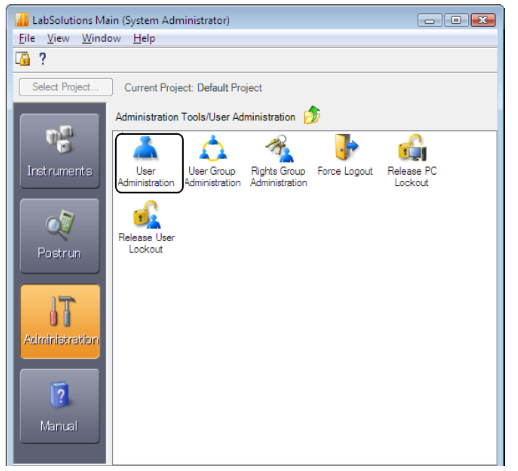
Task: Open User Group Administration
Action: [213, 161]
